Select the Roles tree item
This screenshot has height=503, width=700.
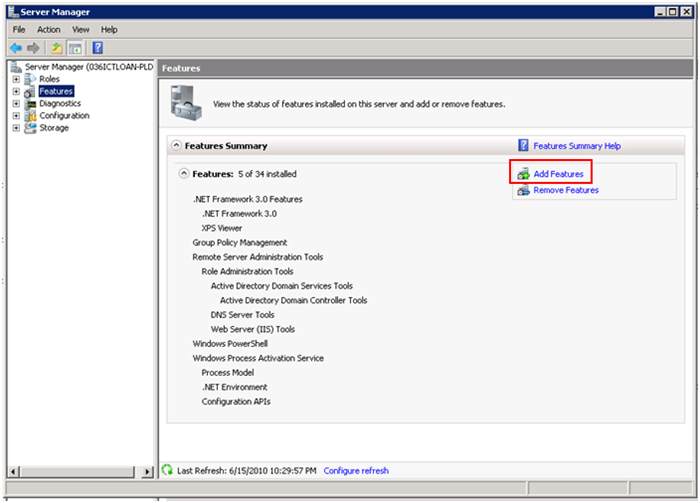pyautogui.click(x=49, y=79)
